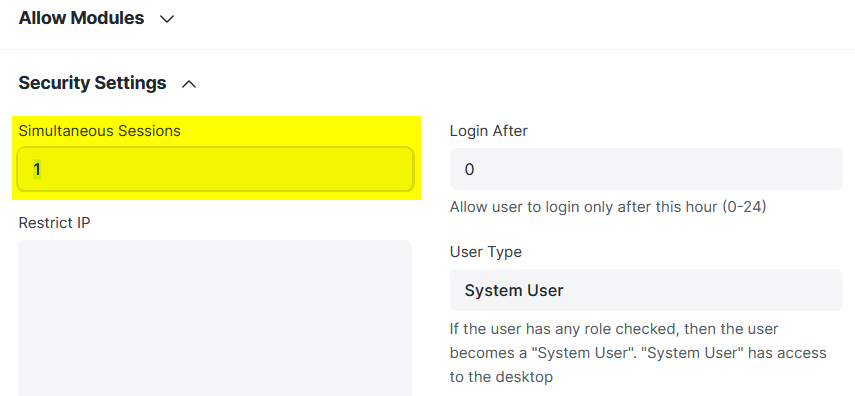Click the Simultaneous Sessions label
The image size is (855, 396).
tap(99, 131)
